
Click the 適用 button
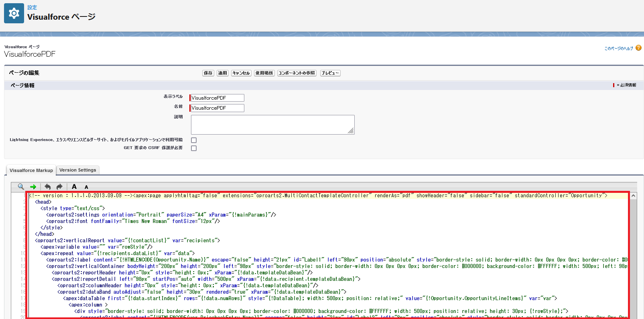(223, 73)
